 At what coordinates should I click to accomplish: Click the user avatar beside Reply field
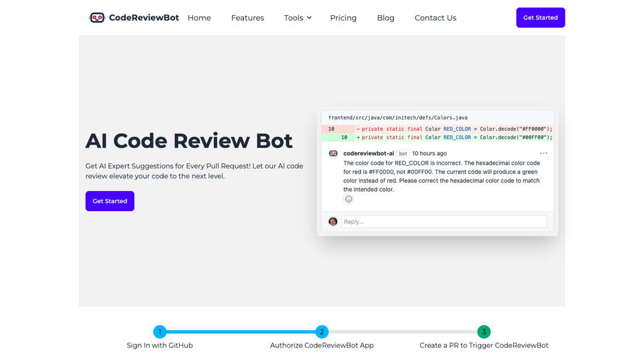(333, 221)
